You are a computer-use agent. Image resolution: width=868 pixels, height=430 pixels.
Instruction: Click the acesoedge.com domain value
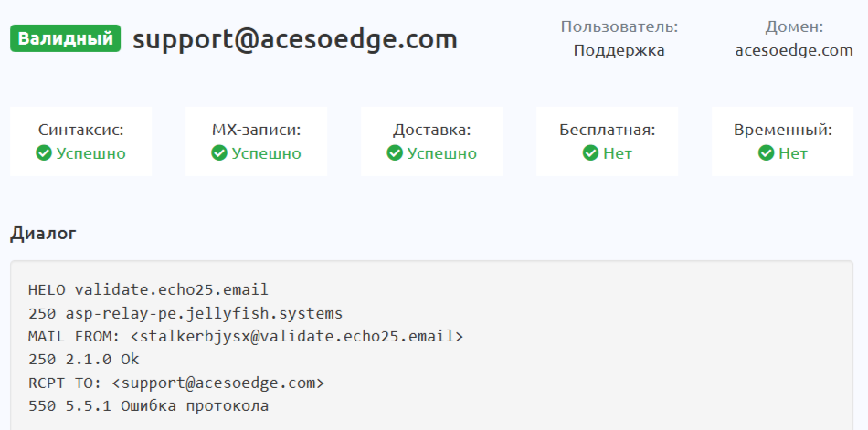(794, 50)
